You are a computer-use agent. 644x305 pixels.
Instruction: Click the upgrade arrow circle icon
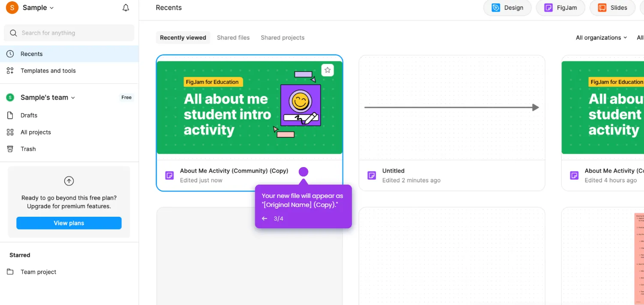69,181
